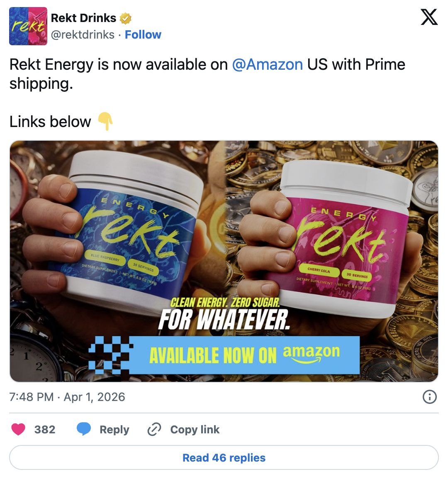Click the X logo icon
Image resolution: width=448 pixels, height=479 pixels.
pyautogui.click(x=429, y=17)
